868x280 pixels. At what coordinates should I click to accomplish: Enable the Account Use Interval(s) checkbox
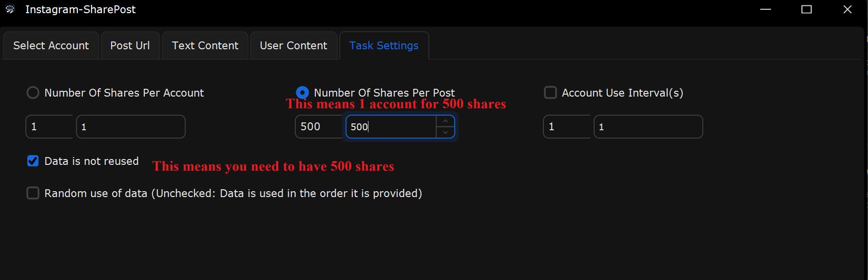550,93
